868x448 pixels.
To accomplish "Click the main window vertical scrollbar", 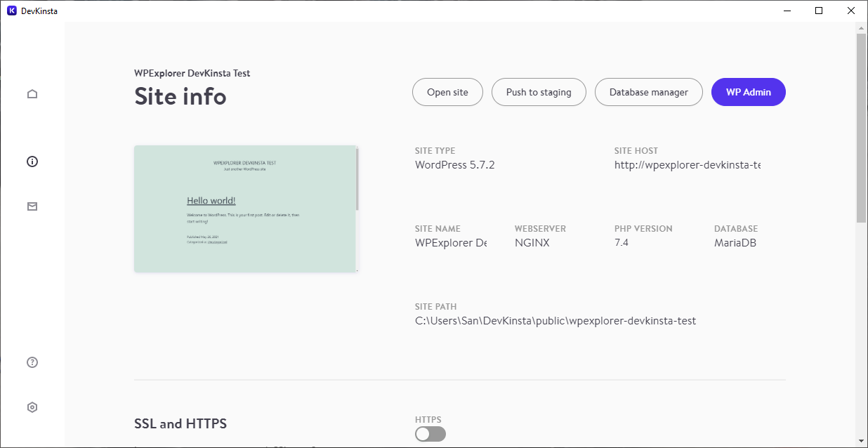I will click(x=861, y=127).
